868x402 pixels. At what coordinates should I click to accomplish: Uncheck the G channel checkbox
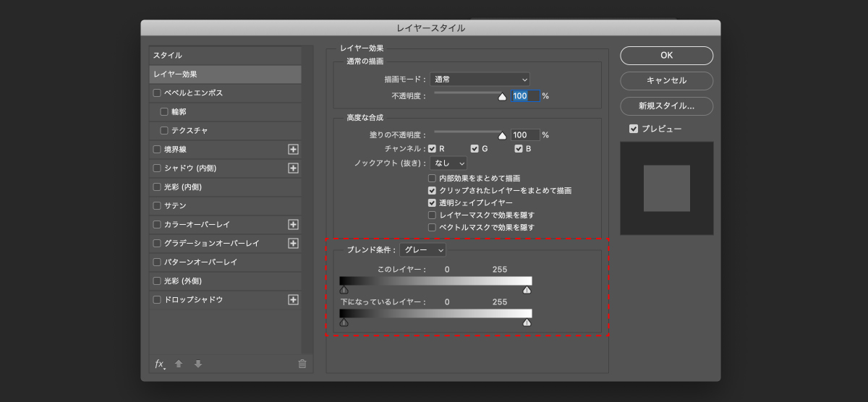coord(475,149)
